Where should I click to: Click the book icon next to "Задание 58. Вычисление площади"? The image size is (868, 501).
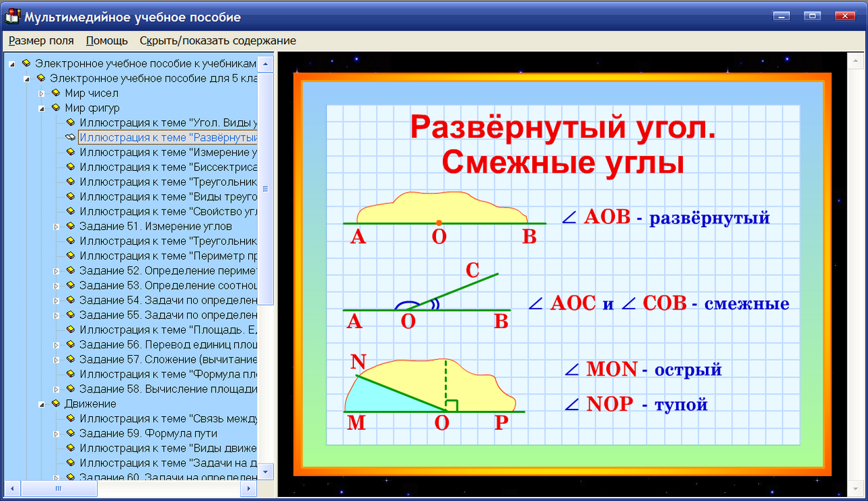70,388
